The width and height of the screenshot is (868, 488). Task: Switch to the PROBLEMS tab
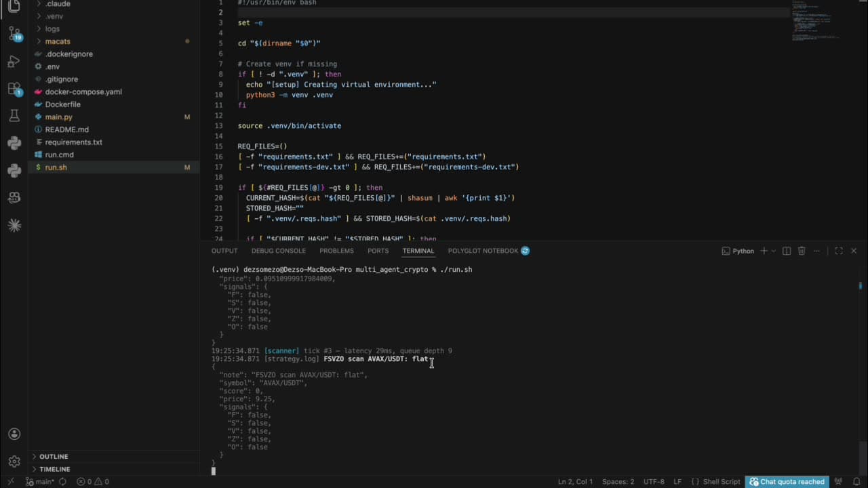click(336, 251)
